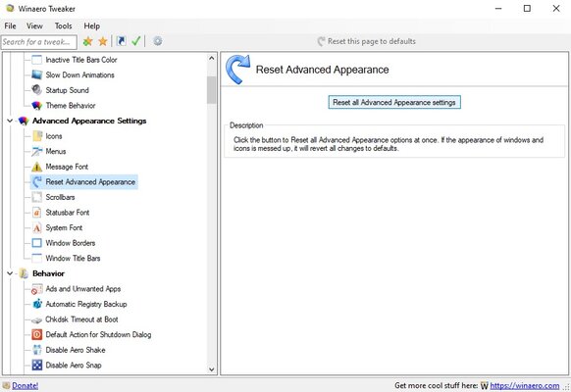Click the create shortcut arrow toolbar icon
Image resolution: width=571 pixels, height=392 pixels.
[122, 41]
